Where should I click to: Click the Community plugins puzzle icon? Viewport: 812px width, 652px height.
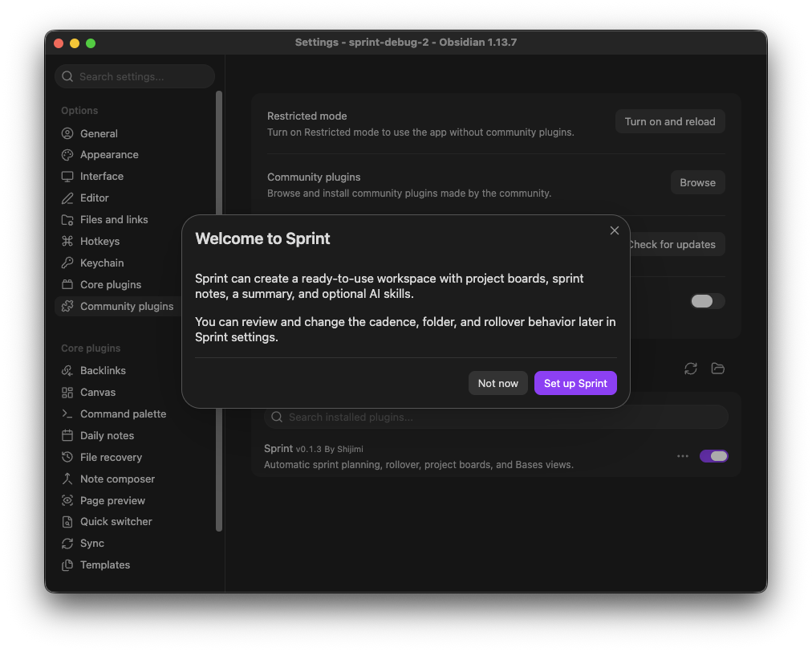(67, 306)
